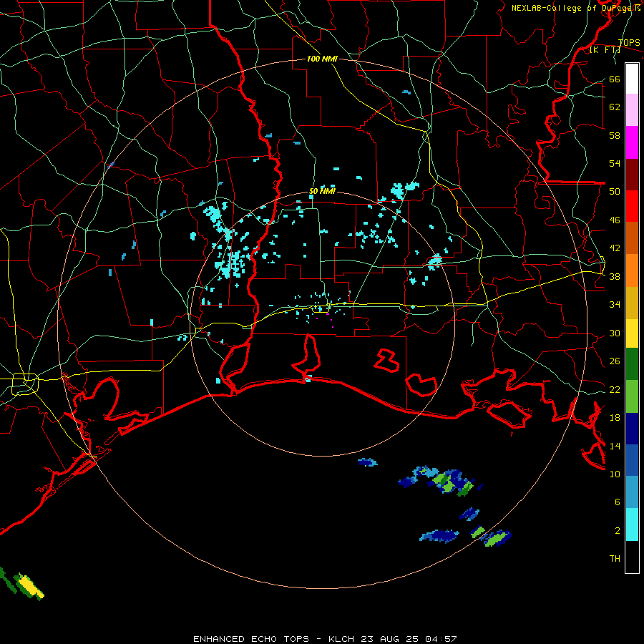Select the 18 value on legend scale

615,418
